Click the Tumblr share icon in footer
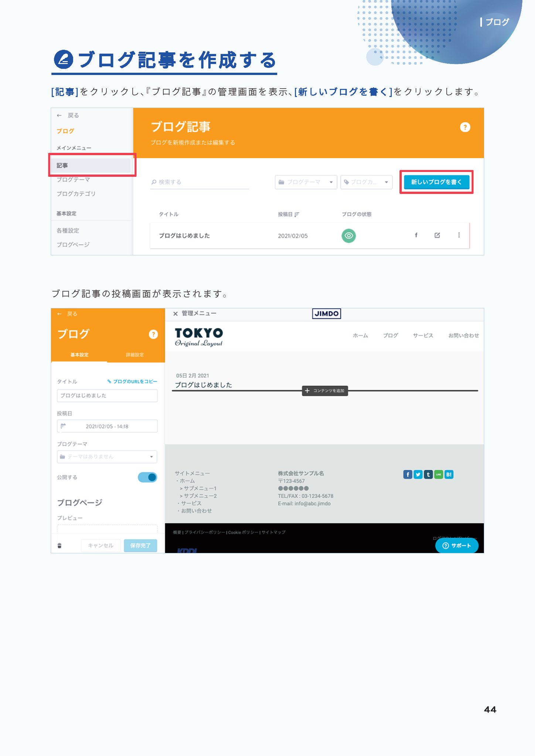 pyautogui.click(x=428, y=474)
